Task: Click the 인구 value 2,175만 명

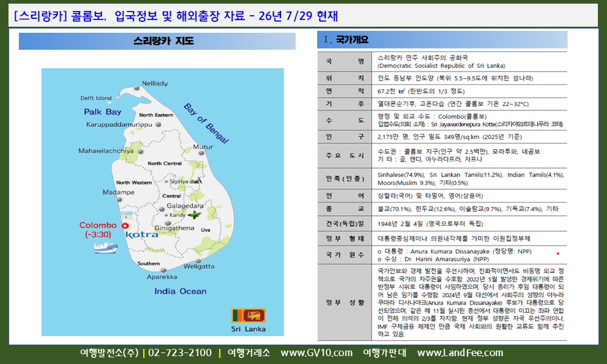Action: pyautogui.click(x=393, y=137)
